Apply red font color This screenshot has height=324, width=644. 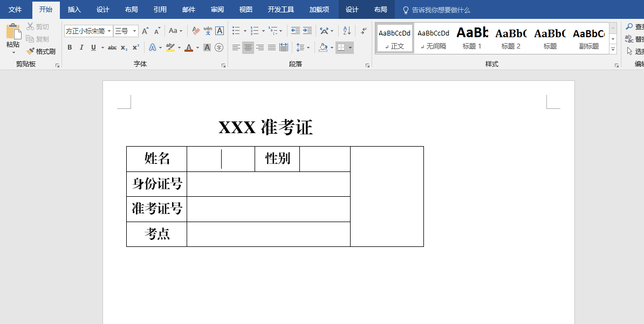point(189,47)
